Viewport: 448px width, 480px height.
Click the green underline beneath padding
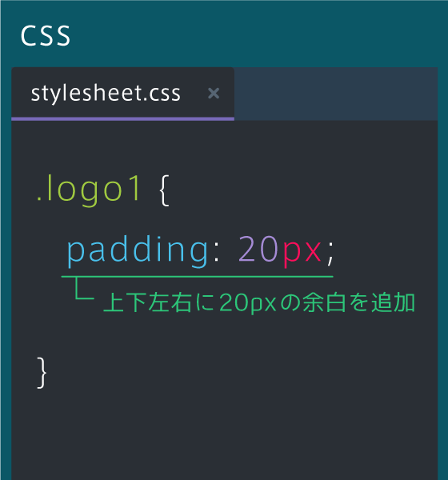pos(198,277)
